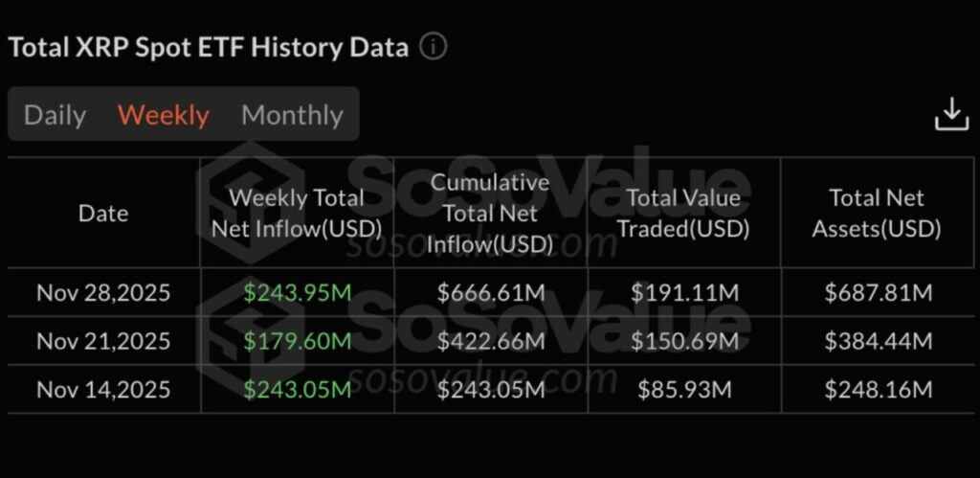Click the $85.93M value traded cell
Image resolution: width=980 pixels, height=478 pixels.
pyautogui.click(x=683, y=390)
